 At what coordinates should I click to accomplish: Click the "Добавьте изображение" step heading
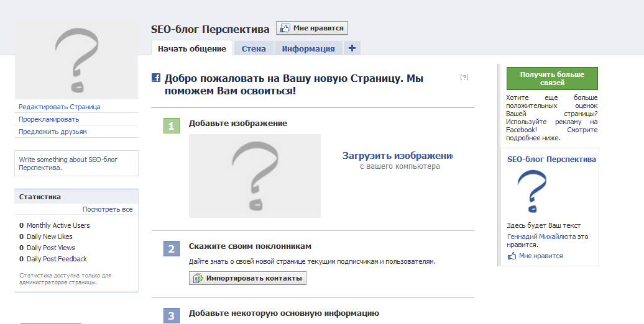pos(238,123)
